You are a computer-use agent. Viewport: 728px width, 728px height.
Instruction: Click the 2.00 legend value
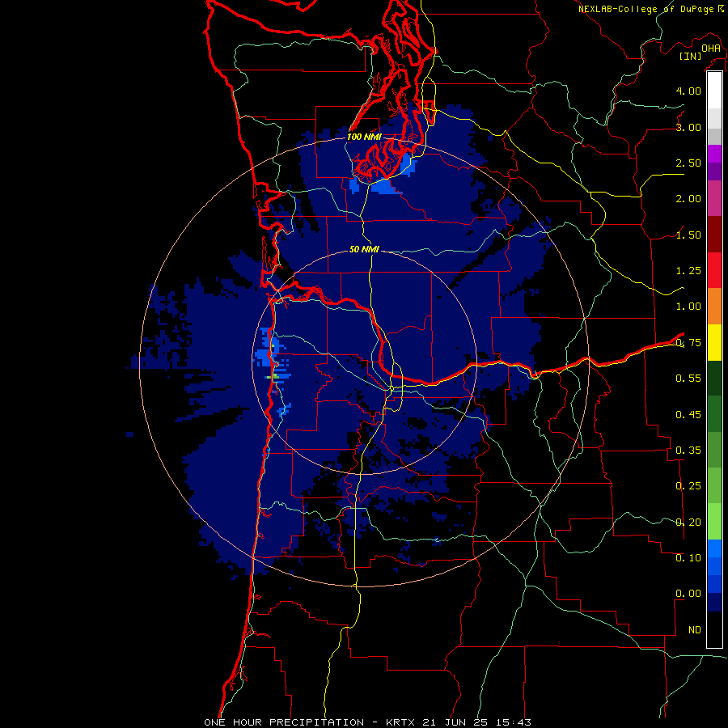coord(688,199)
